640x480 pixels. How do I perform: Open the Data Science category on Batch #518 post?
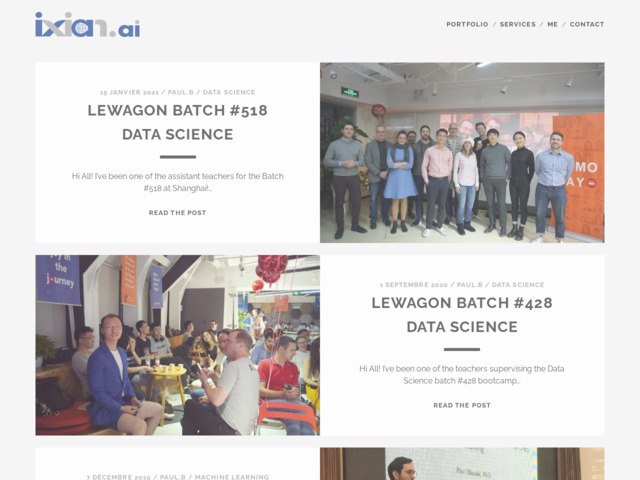pos(229,93)
